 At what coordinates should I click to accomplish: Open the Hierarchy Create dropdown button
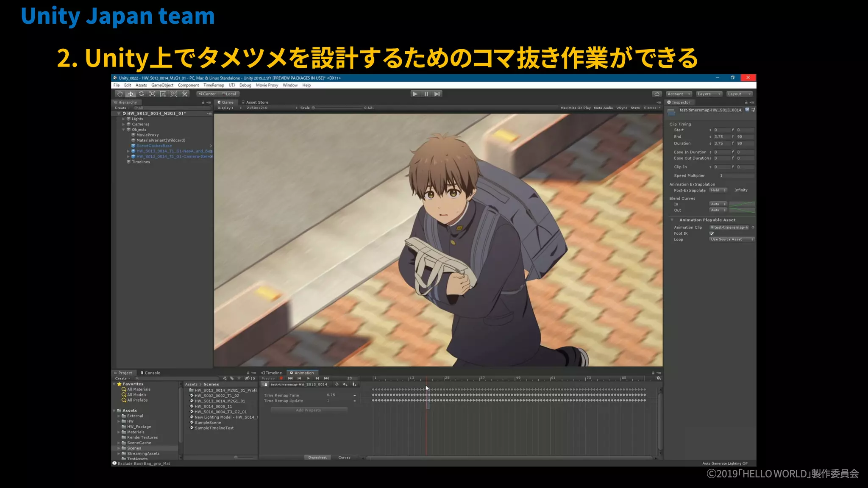pyautogui.click(x=122, y=108)
